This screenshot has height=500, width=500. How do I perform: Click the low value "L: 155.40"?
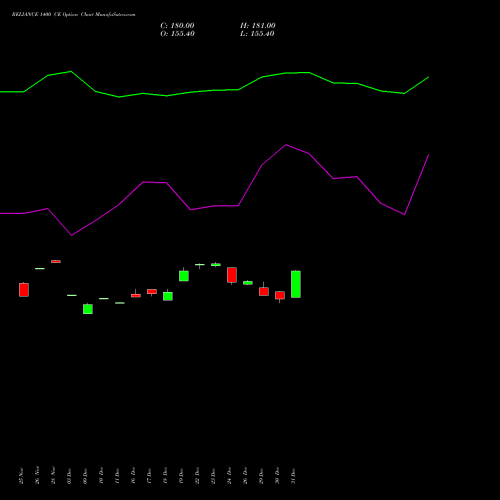pos(257,34)
